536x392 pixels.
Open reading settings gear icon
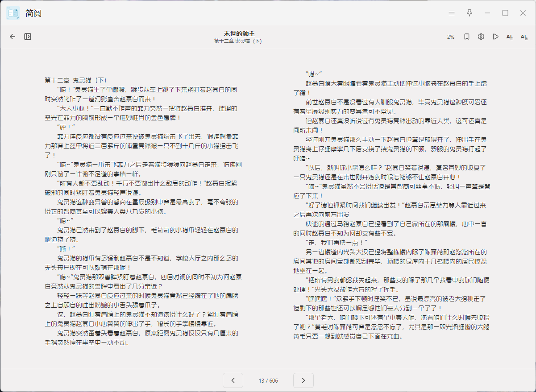(x=481, y=37)
